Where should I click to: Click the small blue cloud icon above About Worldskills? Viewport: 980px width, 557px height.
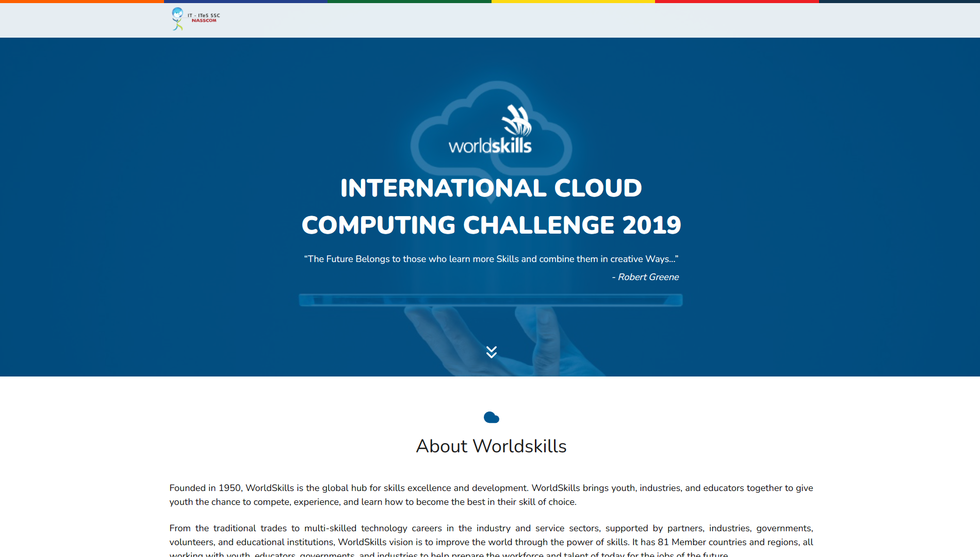(491, 417)
